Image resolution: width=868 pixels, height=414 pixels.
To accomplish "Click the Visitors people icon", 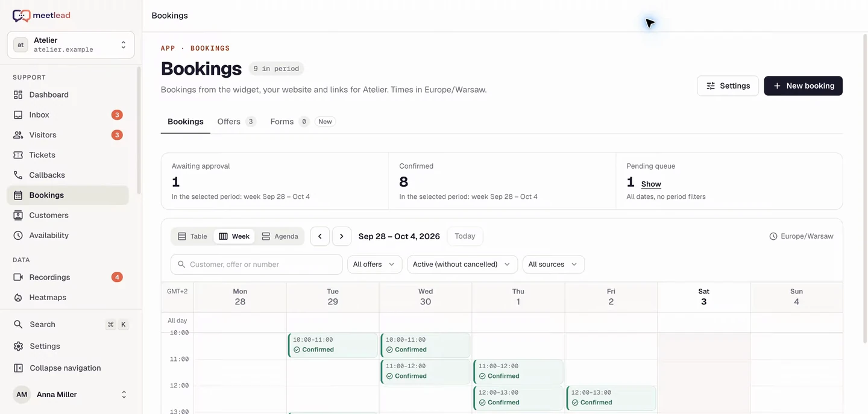I will [x=18, y=135].
